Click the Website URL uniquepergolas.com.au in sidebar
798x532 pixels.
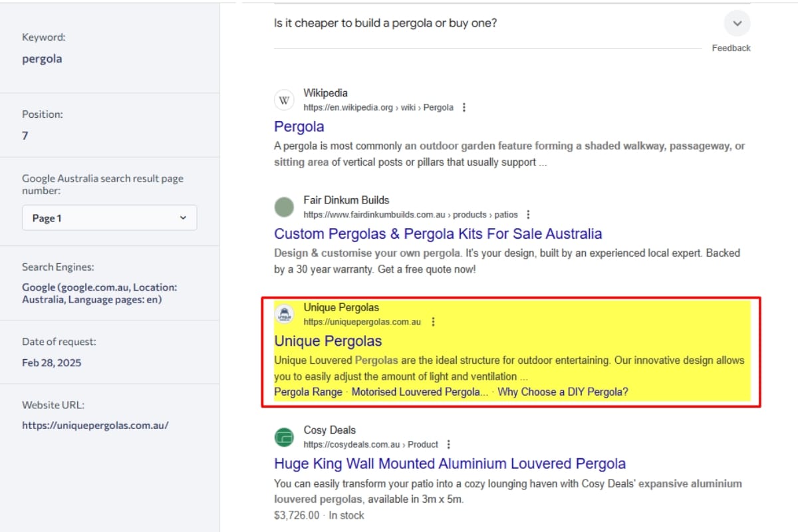(x=95, y=425)
